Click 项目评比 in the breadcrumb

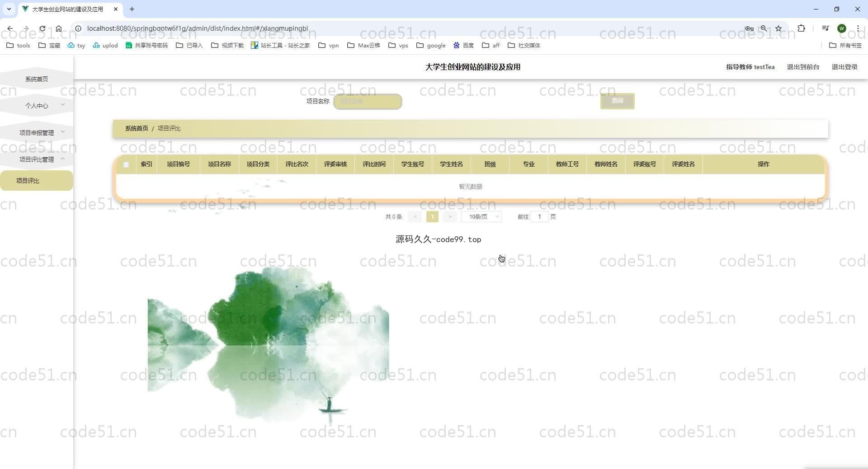tap(169, 128)
